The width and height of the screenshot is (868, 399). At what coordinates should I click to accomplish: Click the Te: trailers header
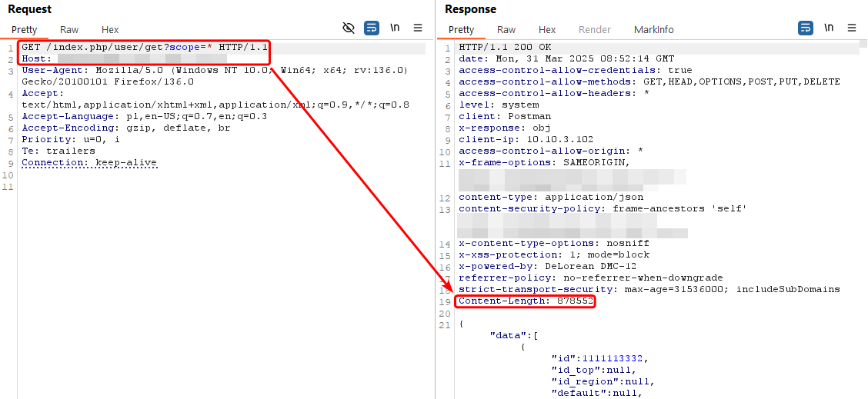(58, 151)
